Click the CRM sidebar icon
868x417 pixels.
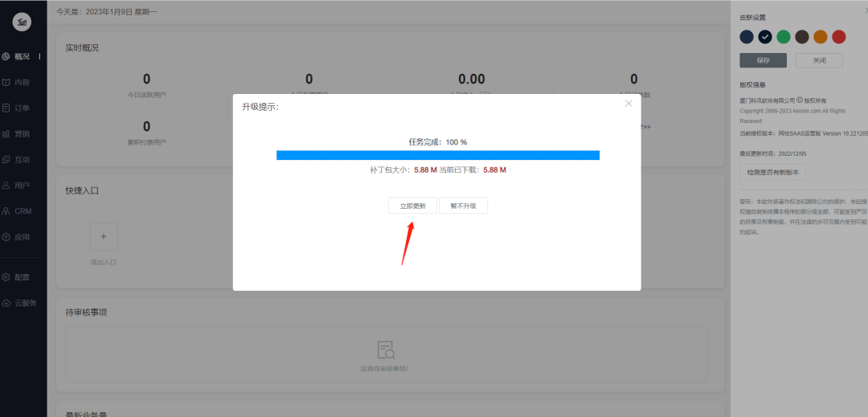point(6,211)
